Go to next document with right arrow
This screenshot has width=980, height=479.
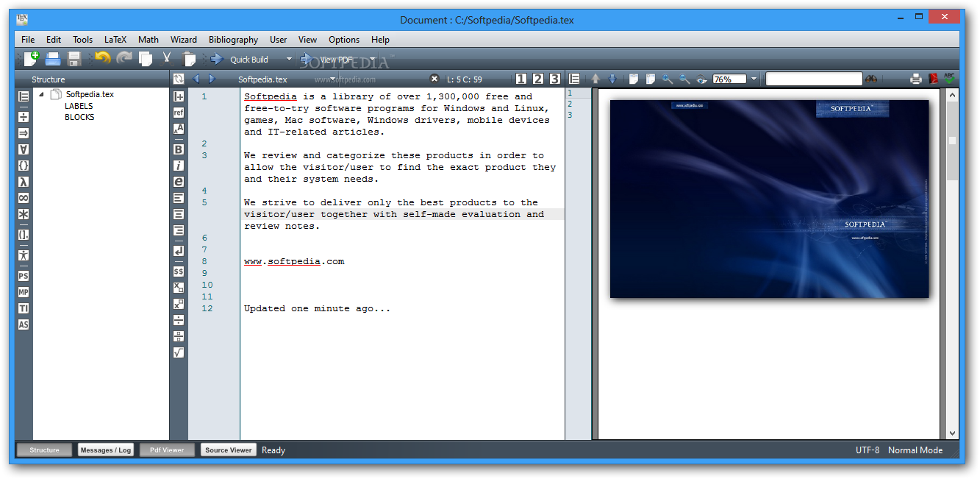[212, 79]
